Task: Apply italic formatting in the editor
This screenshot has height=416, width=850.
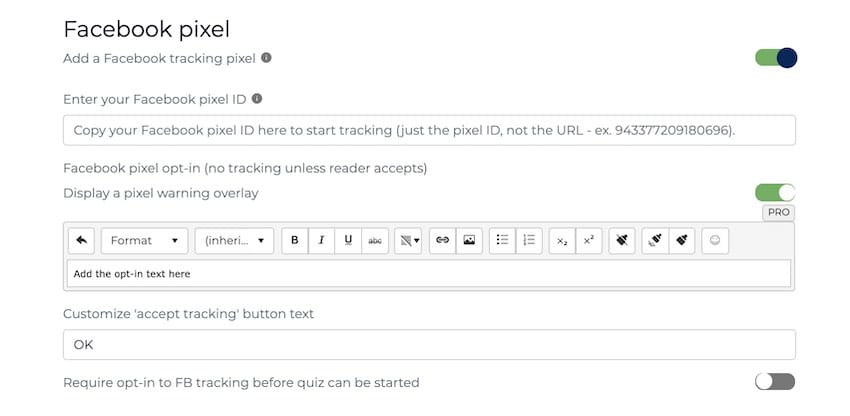Action: [x=321, y=240]
